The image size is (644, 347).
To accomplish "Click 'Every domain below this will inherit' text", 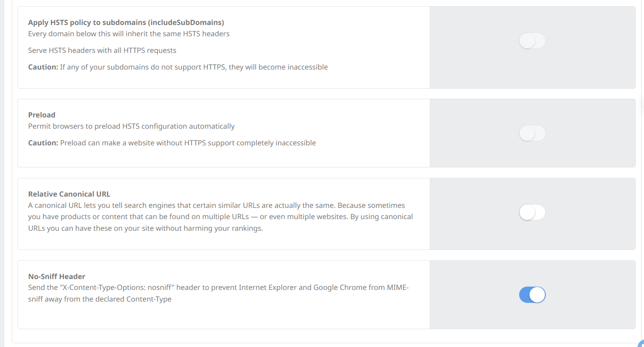I will 129,34.
